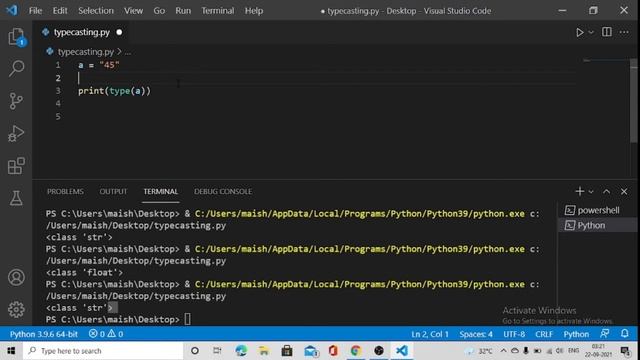Change indentation via Spaces: 4
Screen dimensions: 640x360
point(476,334)
